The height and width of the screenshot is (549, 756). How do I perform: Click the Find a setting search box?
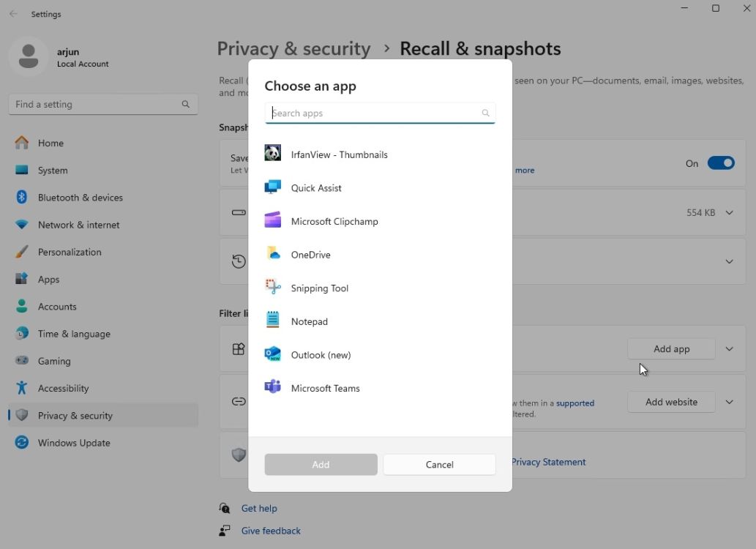[103, 104]
